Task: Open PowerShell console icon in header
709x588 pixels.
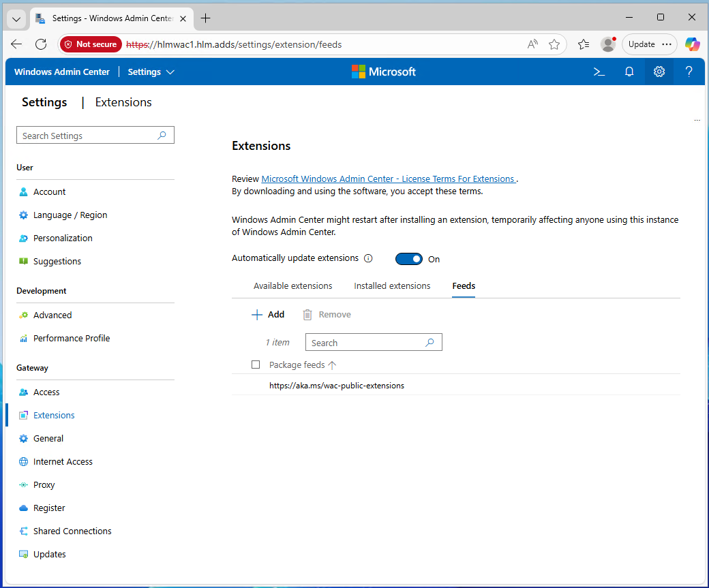Action: (x=599, y=72)
